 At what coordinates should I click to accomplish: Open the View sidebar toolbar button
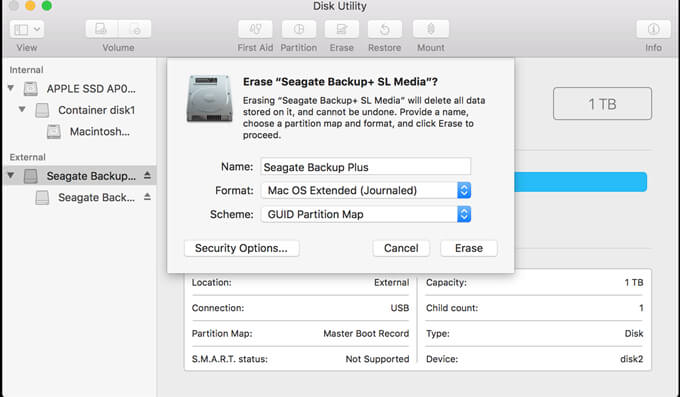[27, 29]
